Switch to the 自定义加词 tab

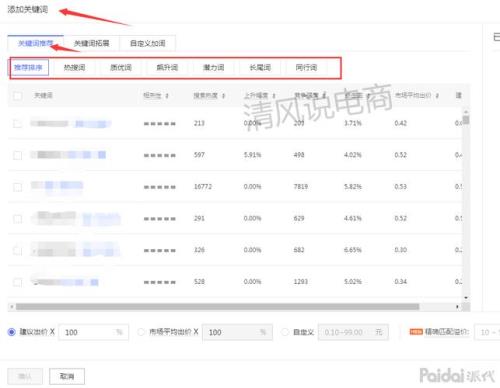point(147,43)
